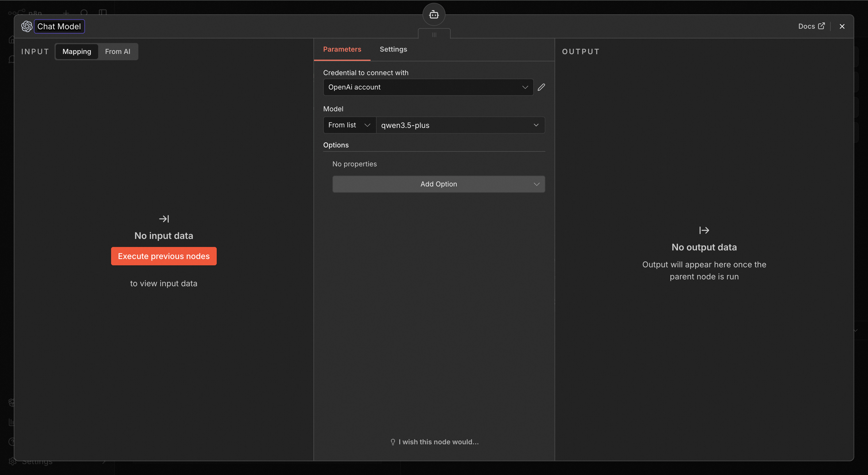Screen dimensions: 868x475
Task: Select the Parameters tab
Action: tap(342, 49)
